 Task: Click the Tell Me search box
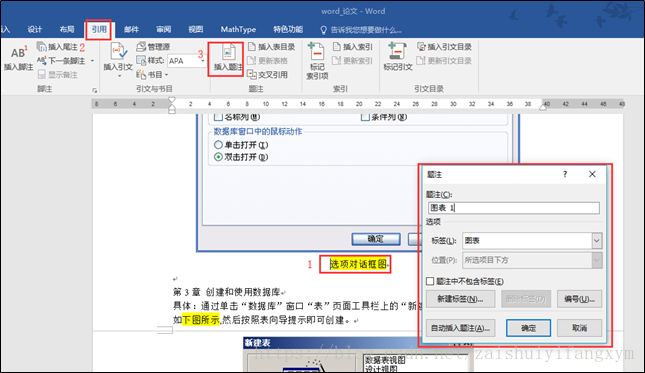coord(361,30)
